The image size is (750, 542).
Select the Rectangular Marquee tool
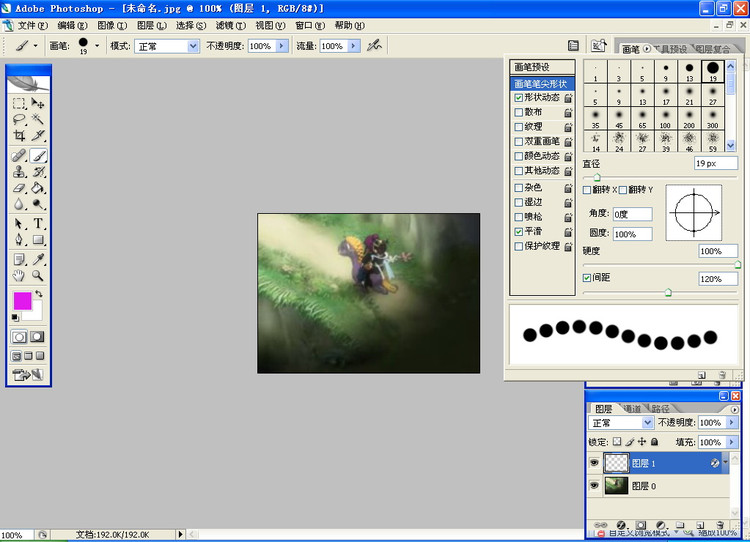click(19, 103)
